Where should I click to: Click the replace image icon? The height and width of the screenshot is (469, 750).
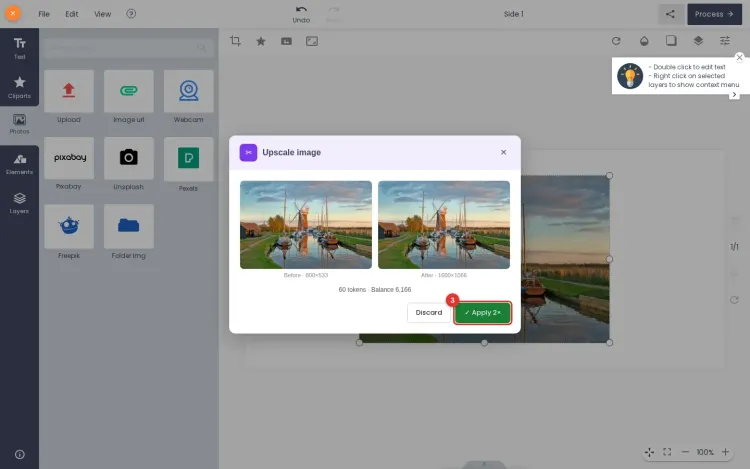pyautogui.click(x=286, y=41)
